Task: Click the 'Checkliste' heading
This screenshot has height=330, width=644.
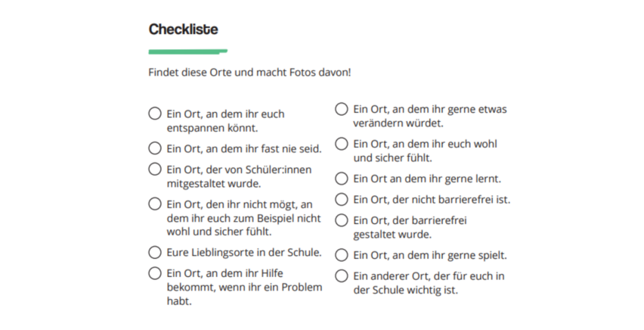Action: 183,30
